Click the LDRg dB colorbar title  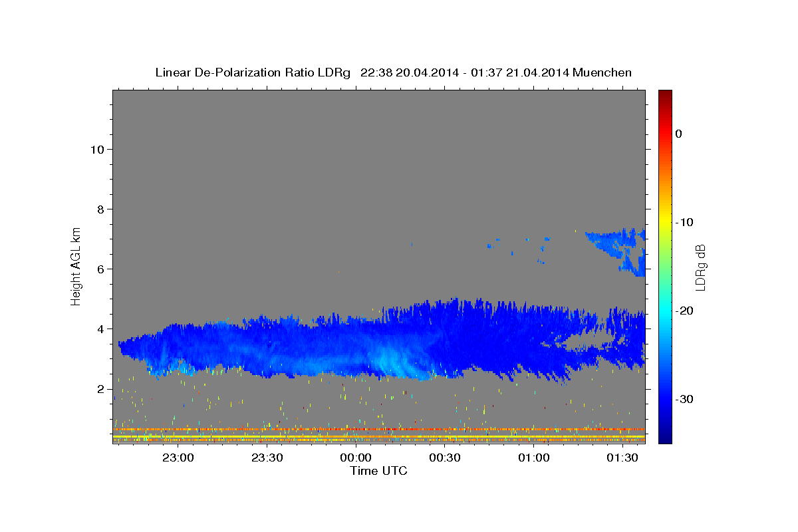coord(700,267)
